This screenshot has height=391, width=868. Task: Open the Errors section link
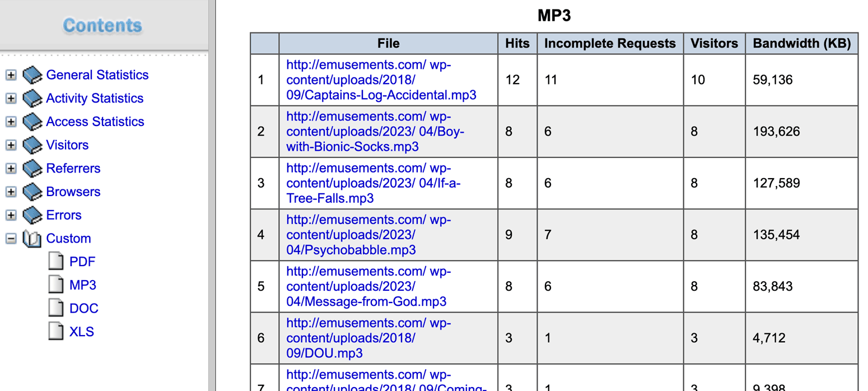(x=64, y=215)
